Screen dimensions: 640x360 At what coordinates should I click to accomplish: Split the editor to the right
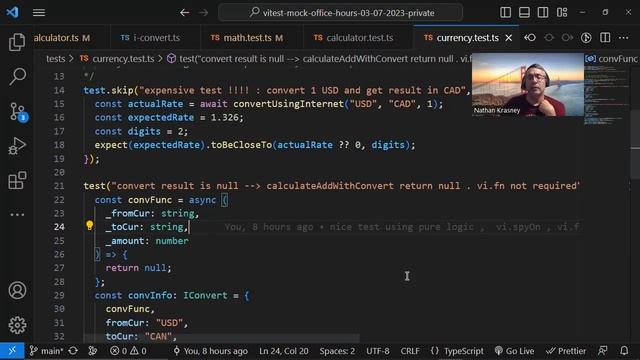pos(605,38)
